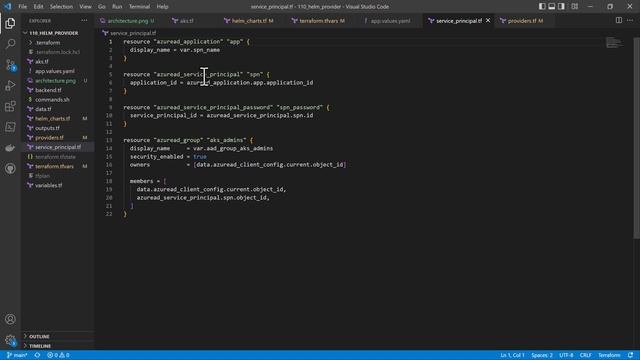
Task: Open variables.tf in the explorer
Action: 49,185
